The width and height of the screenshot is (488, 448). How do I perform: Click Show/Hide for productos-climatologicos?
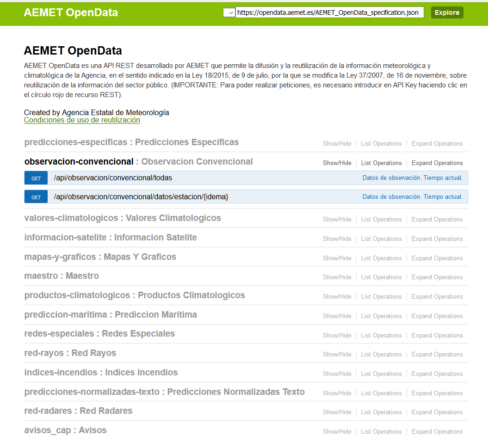pos(337,296)
